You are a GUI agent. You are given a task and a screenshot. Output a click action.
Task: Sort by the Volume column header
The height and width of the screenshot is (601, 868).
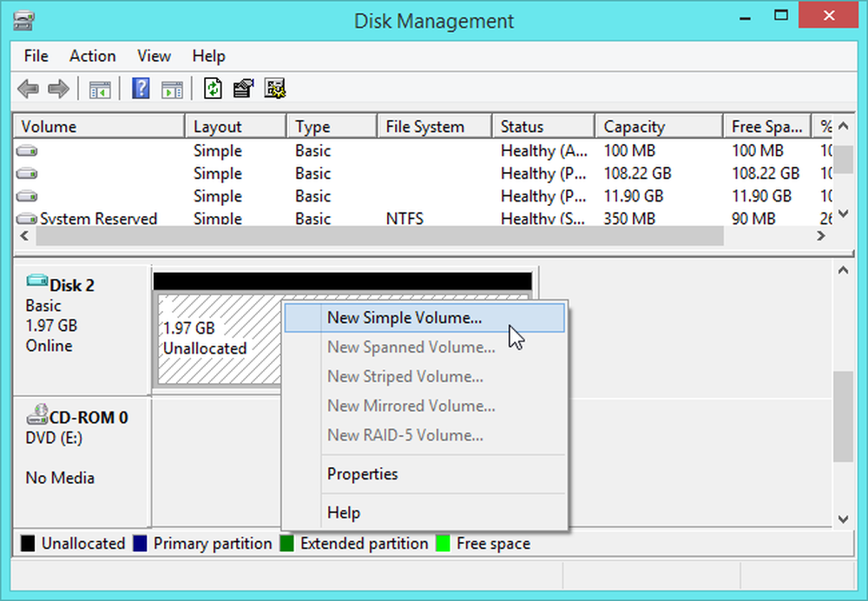[99, 126]
